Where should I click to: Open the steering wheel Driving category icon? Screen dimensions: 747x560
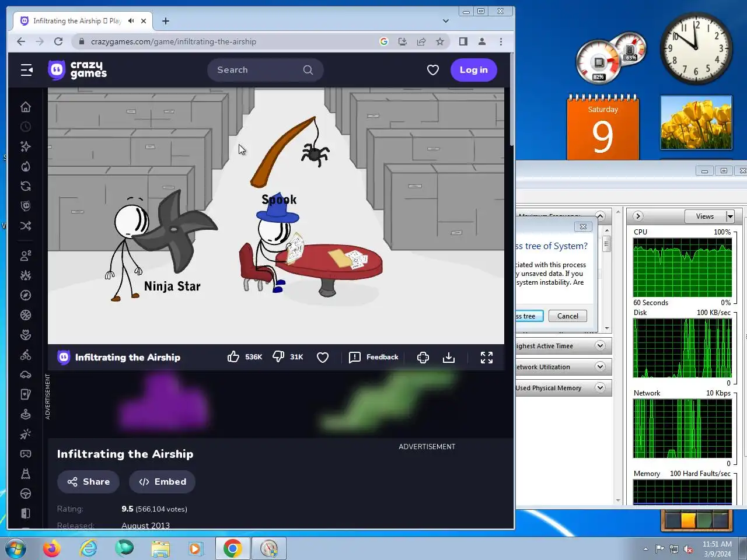26,494
